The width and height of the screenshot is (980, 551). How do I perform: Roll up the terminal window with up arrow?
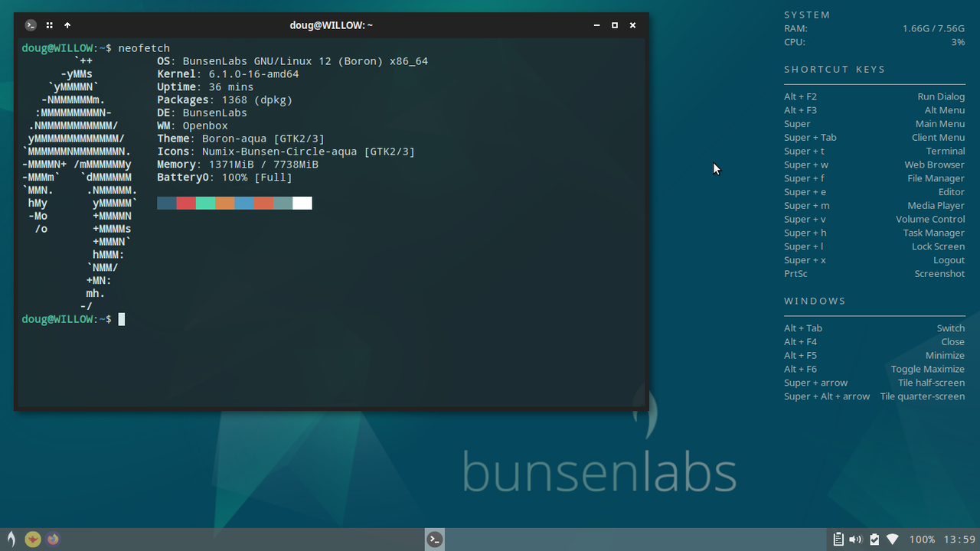coord(67,25)
